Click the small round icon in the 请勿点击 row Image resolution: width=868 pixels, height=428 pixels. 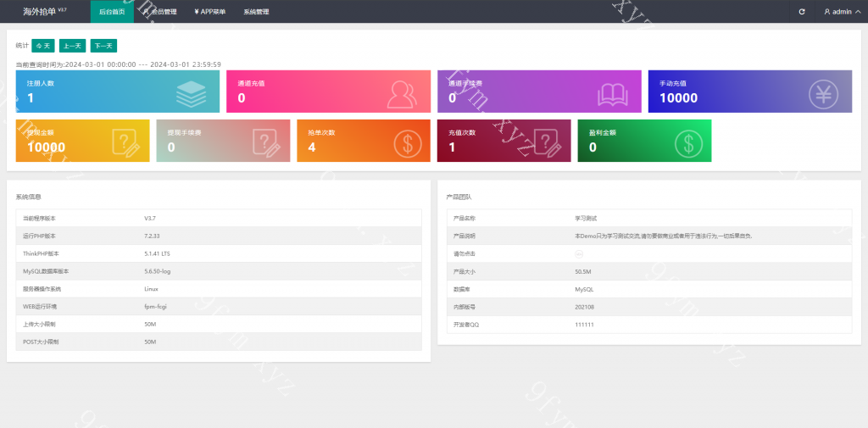pos(579,253)
